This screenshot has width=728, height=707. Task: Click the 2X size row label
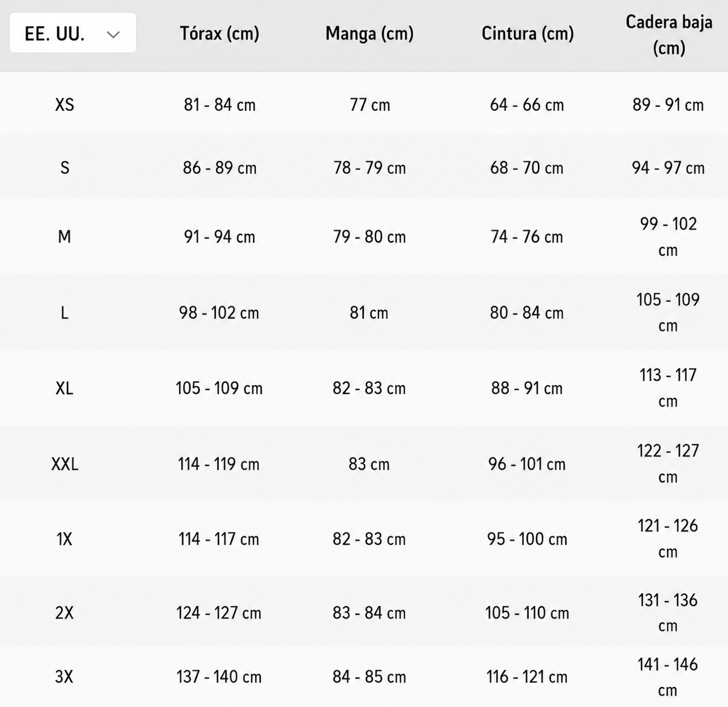pyautogui.click(x=65, y=613)
